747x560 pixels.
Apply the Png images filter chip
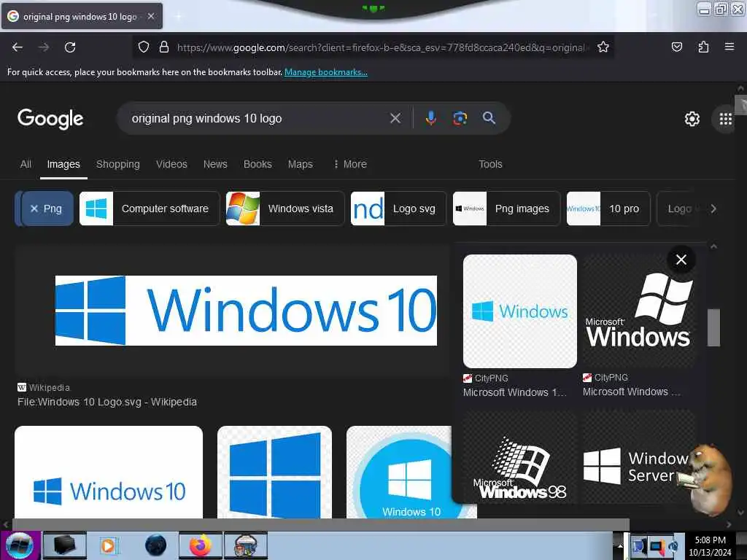coord(506,209)
